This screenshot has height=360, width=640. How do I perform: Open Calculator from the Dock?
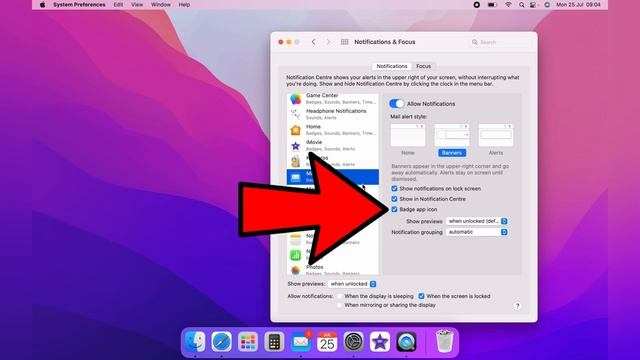274,341
